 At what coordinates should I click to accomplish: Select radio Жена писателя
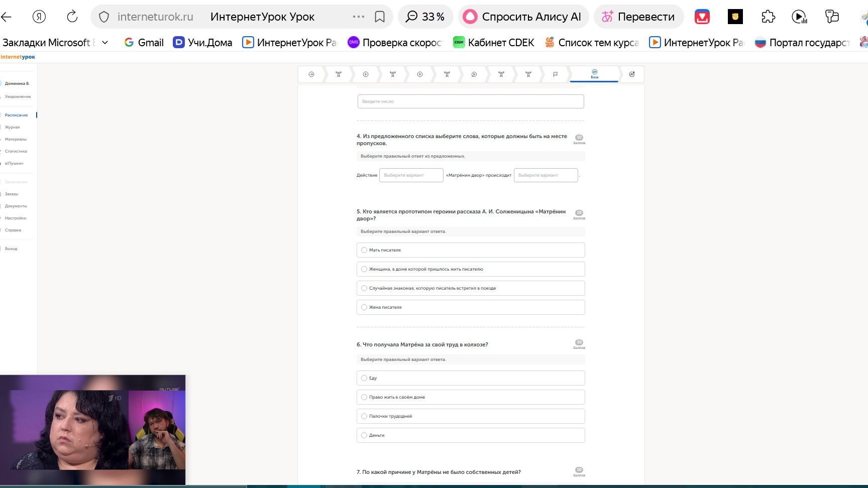[364, 307]
